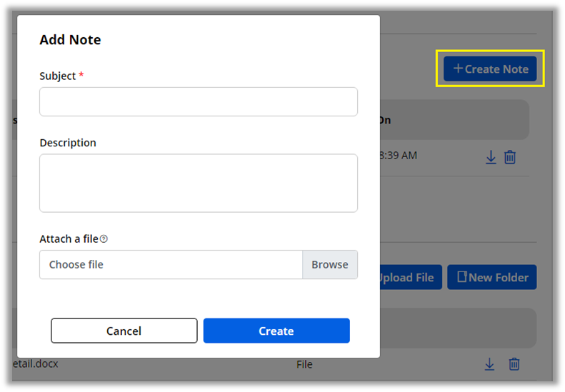Cancel the Add Note dialog
Screen dimensions: 565x392
click(x=124, y=331)
